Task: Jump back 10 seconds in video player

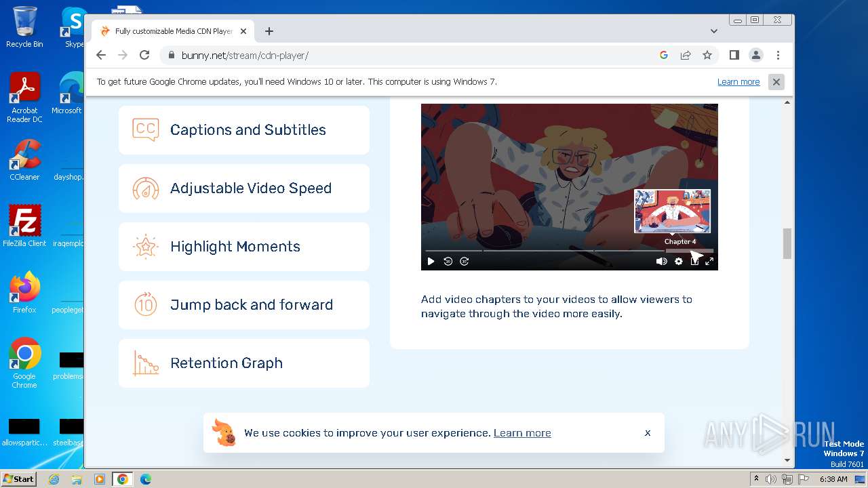Action: tap(448, 262)
